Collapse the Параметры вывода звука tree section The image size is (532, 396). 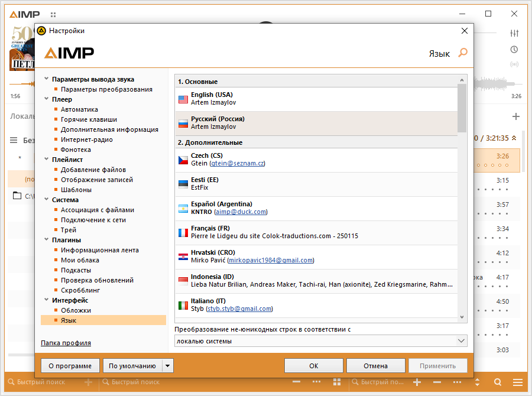point(47,79)
